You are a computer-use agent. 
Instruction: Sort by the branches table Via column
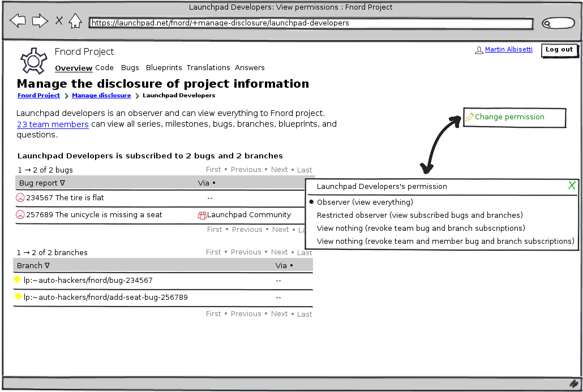point(284,266)
